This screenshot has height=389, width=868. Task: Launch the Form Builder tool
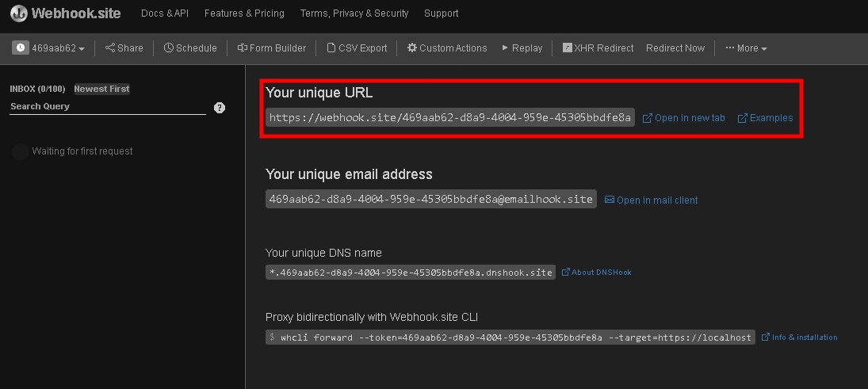pos(272,48)
